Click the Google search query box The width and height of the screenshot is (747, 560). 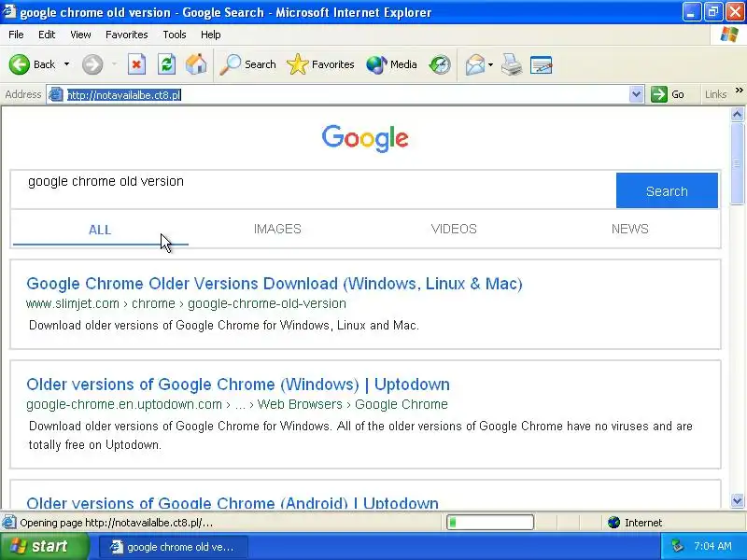[314, 190]
